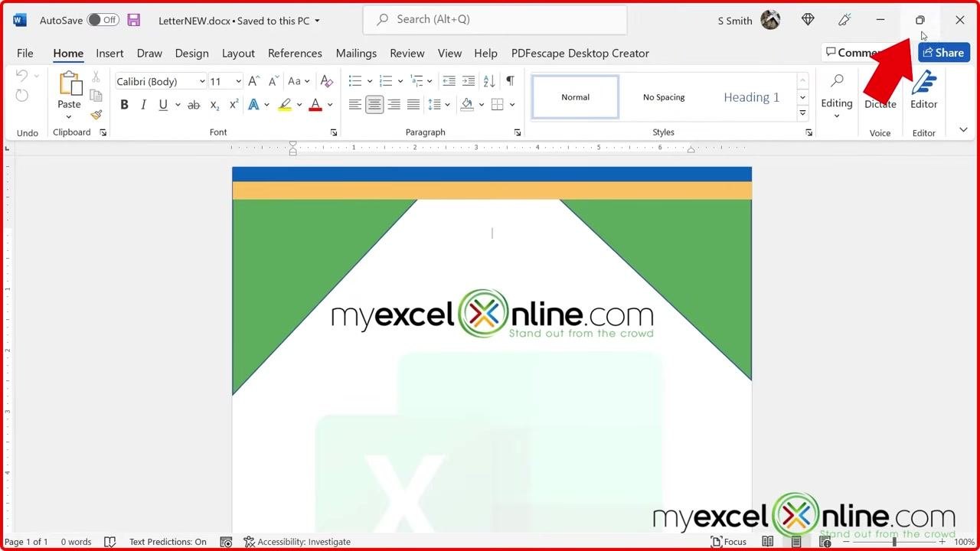This screenshot has width=980, height=551.
Task: Click the Copy icon
Action: coord(96,96)
